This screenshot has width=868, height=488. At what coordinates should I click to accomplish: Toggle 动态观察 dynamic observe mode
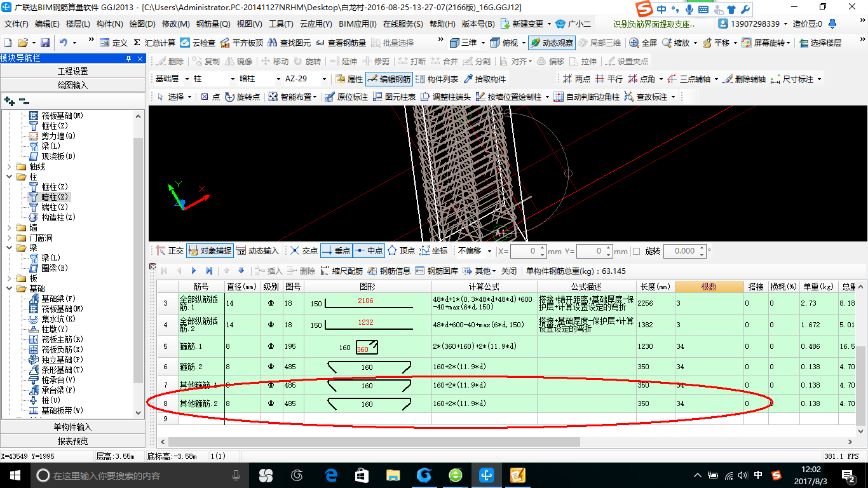551,43
